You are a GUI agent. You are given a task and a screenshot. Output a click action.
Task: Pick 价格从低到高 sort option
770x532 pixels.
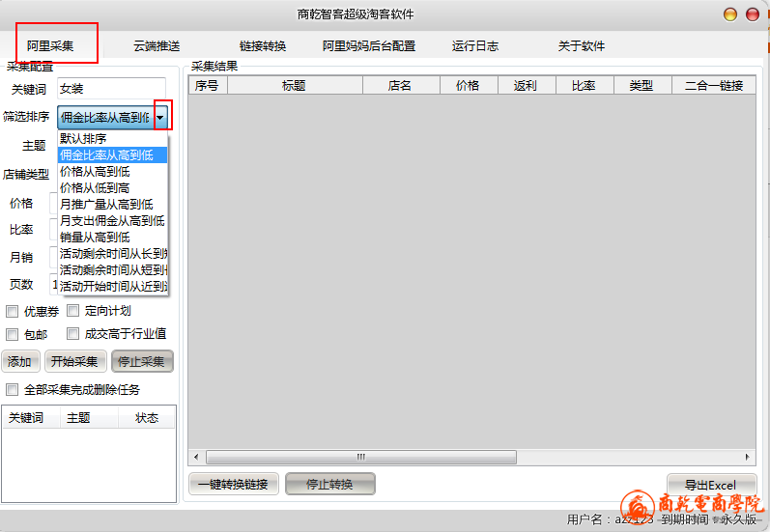[x=113, y=188]
